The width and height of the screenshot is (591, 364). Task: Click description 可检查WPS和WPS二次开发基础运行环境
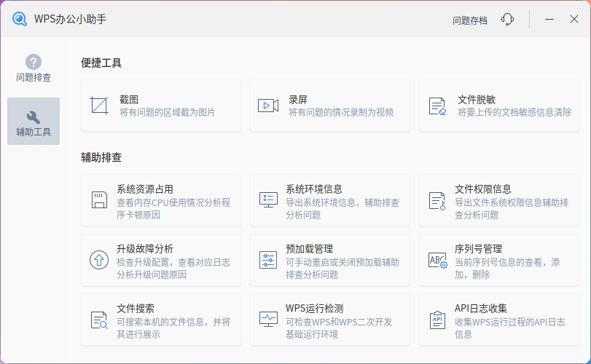point(339,328)
